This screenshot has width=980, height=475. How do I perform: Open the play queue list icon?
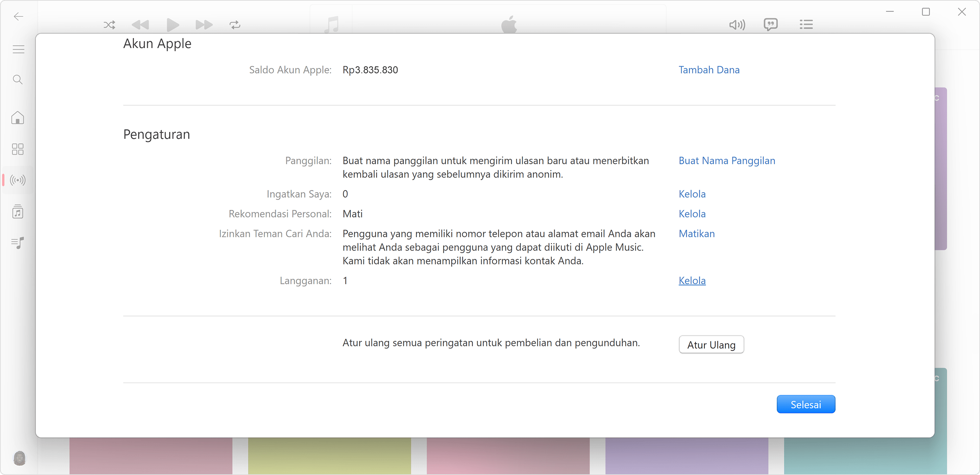(x=806, y=25)
